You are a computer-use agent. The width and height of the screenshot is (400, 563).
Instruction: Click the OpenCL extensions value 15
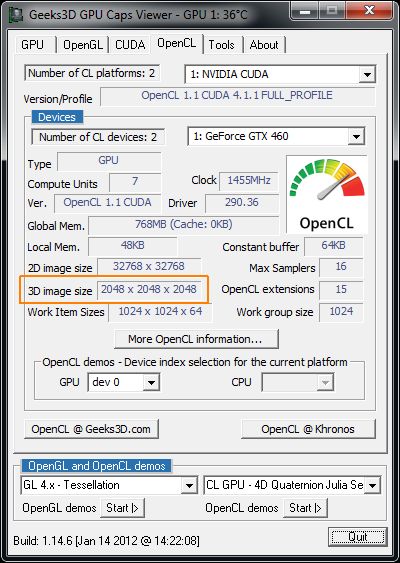click(341, 290)
